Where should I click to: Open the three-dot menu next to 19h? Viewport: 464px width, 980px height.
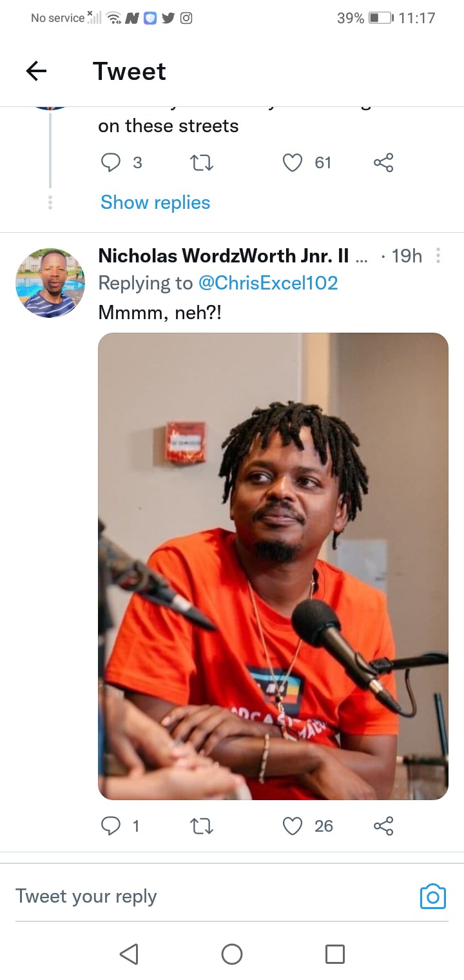[438, 256]
